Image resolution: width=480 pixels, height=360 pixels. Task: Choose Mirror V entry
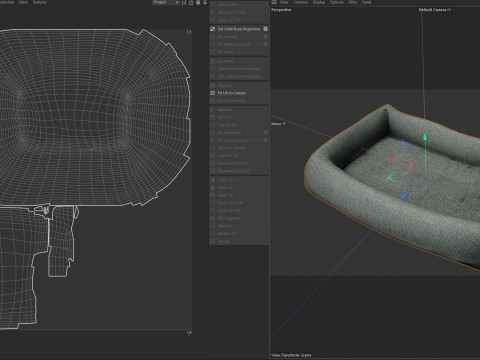click(x=239, y=117)
